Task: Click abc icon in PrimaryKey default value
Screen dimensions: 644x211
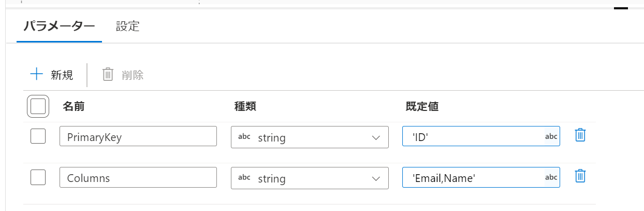Action: (x=551, y=136)
